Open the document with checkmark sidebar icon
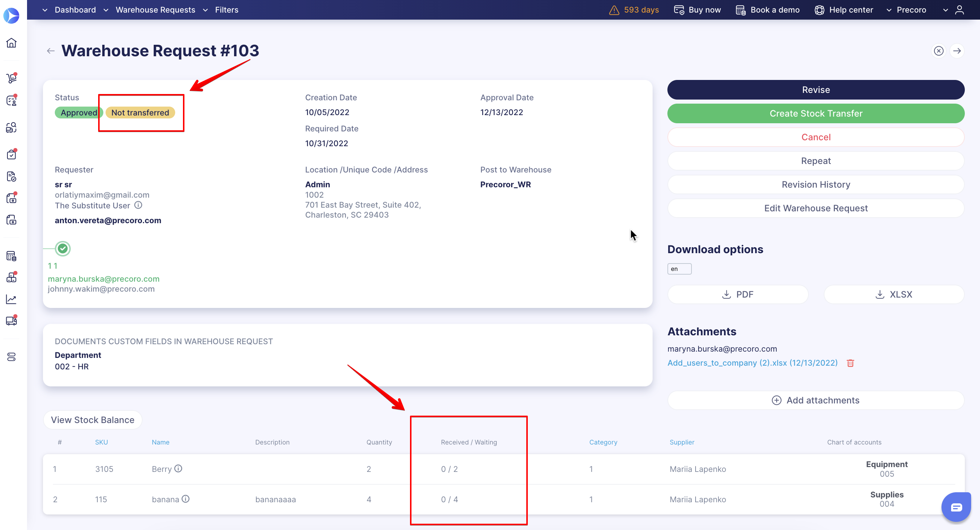This screenshot has height=530, width=980. (11, 177)
